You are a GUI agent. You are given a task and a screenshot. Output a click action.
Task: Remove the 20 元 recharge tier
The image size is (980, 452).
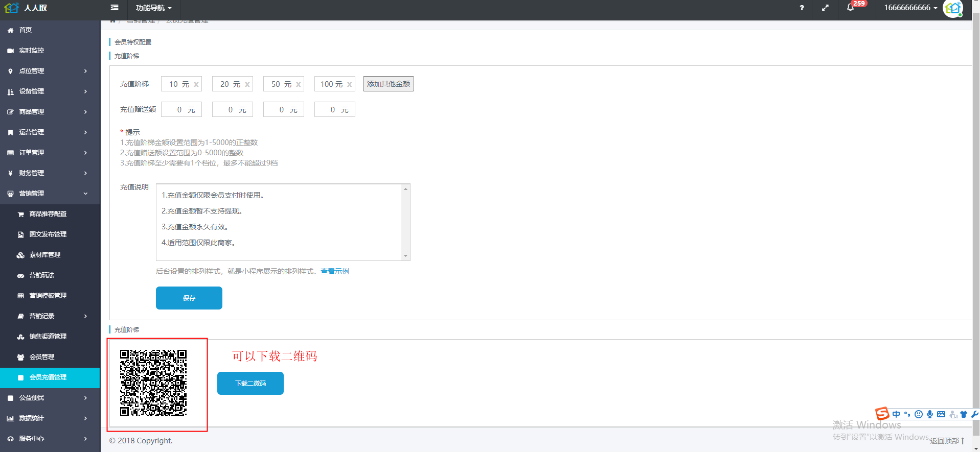click(x=247, y=84)
